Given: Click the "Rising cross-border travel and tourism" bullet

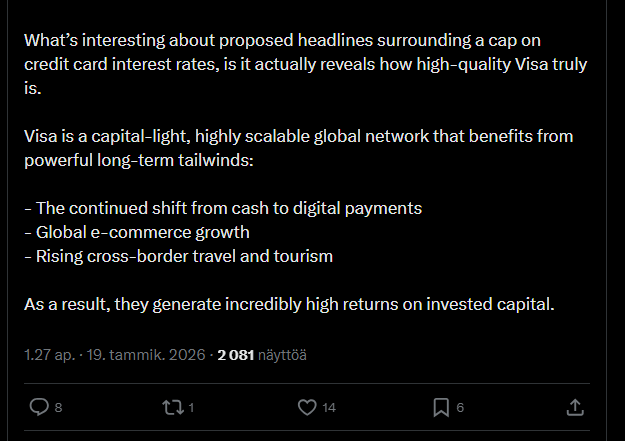Looking at the screenshot, I should pyautogui.click(x=179, y=256).
